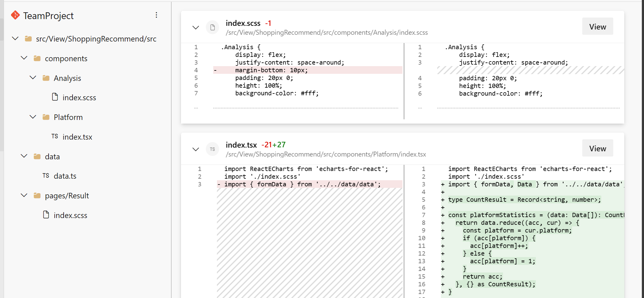Select the TeamProject title
The width and height of the screenshot is (644, 298).
tap(48, 16)
